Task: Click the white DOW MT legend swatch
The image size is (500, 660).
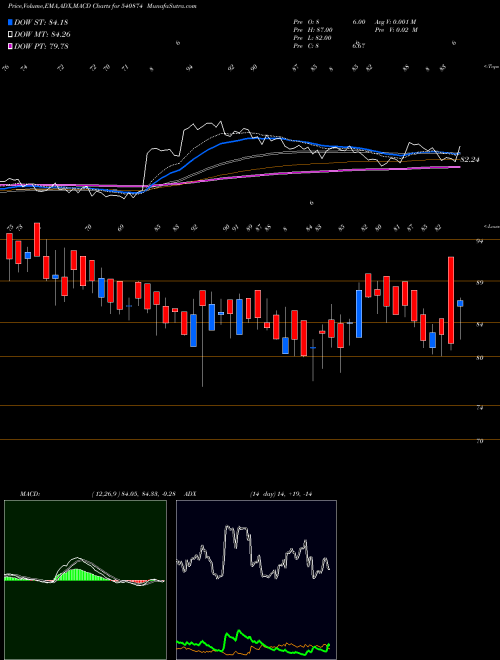Action: click(x=11, y=35)
